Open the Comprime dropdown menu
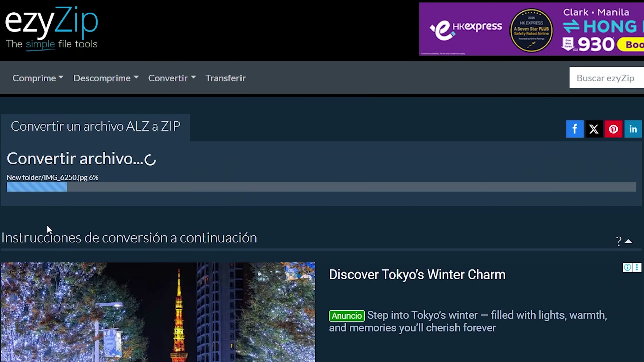This screenshot has width=644, height=362. point(38,78)
